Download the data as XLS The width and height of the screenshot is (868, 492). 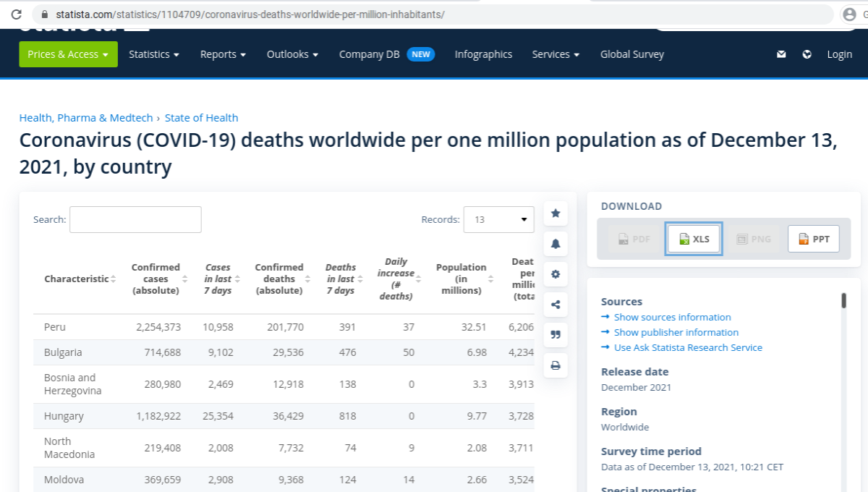point(693,239)
